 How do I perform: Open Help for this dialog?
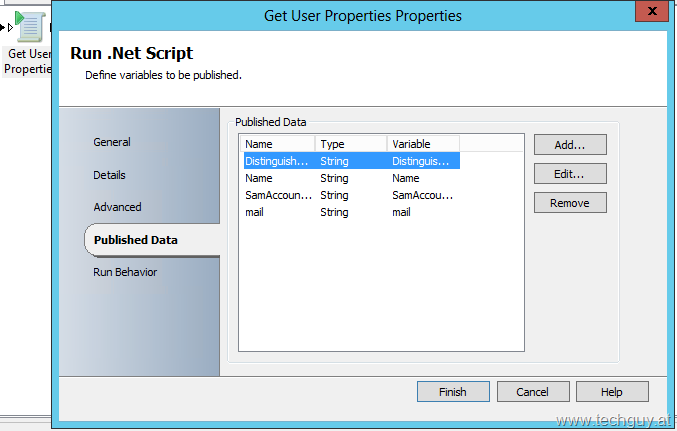tap(612, 392)
